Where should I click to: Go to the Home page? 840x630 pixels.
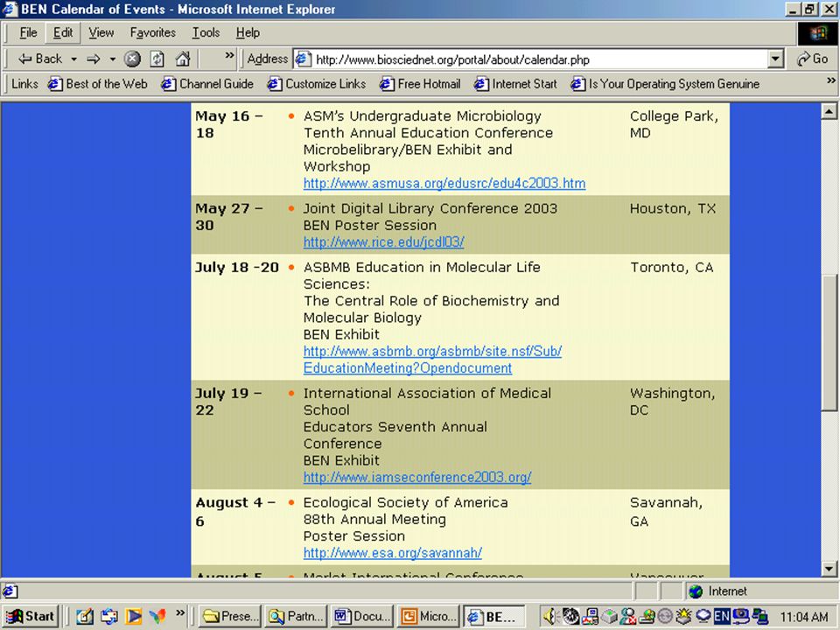point(183,59)
